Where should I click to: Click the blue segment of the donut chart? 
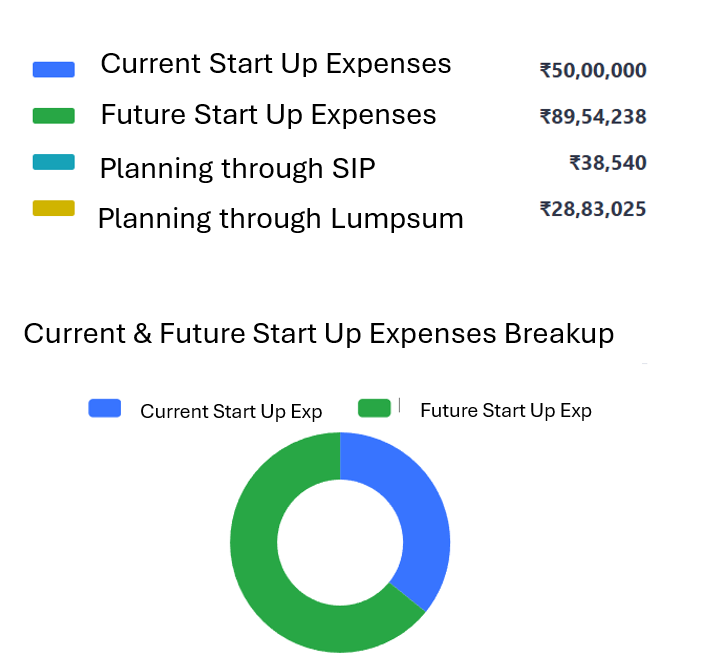418,510
